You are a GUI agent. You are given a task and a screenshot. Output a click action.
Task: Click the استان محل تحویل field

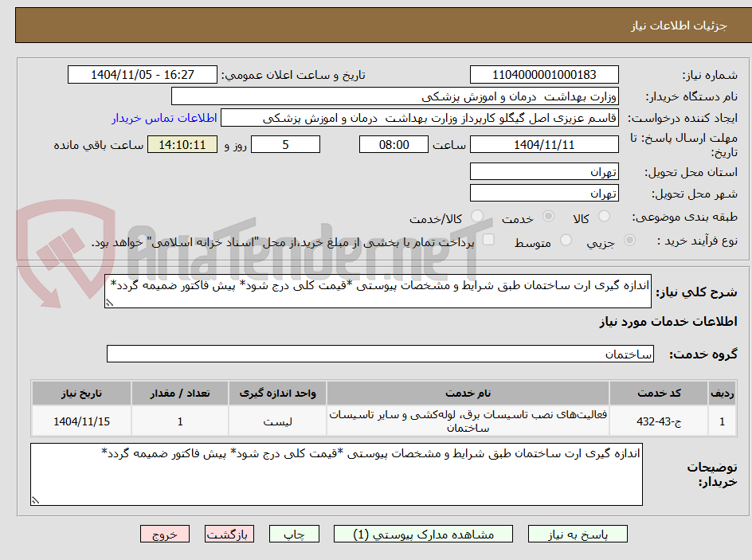coord(544,171)
